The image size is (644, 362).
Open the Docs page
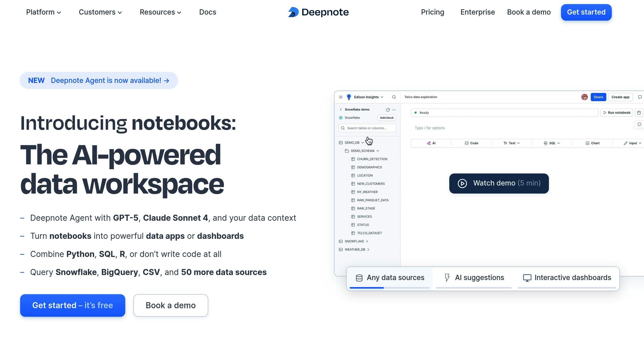[208, 12]
